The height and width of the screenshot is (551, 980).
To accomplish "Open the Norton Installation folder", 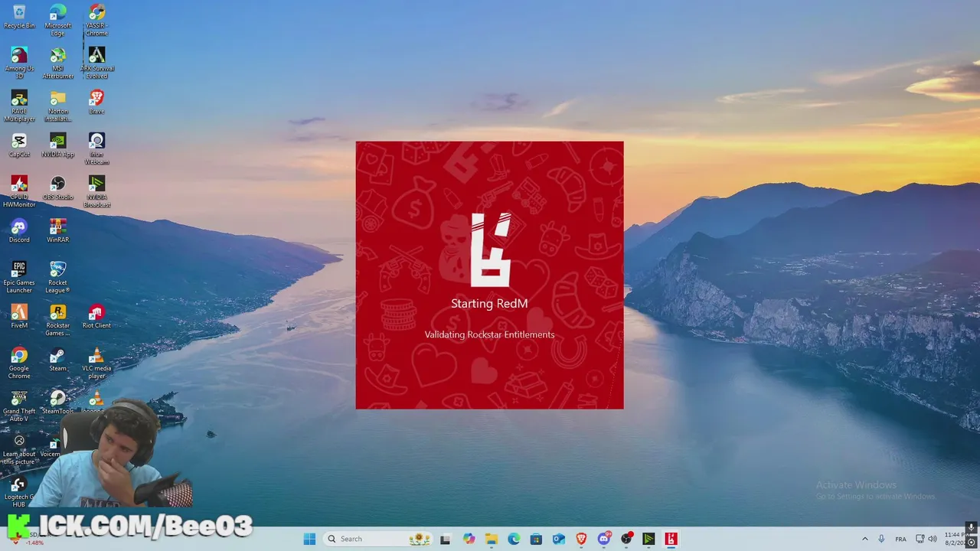I will point(57,106).
